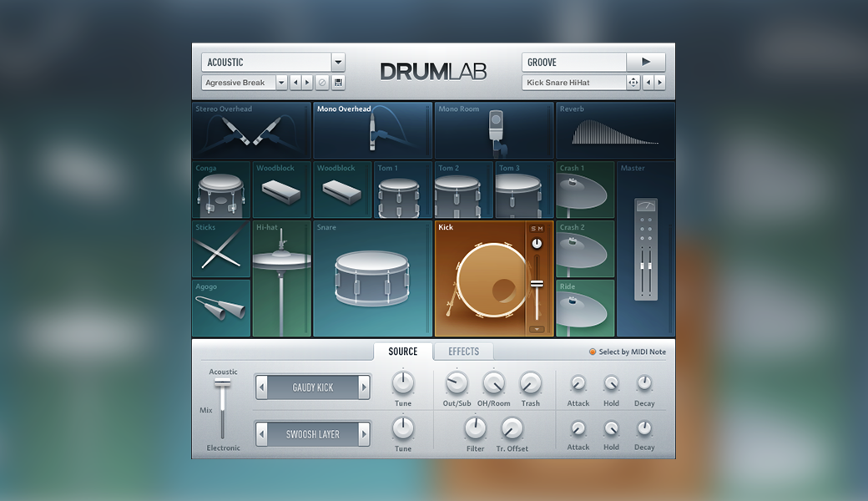The width and height of the screenshot is (868, 501).
Task: Select previous electronic layer before SWOOSH LAYER
Action: pyautogui.click(x=262, y=434)
